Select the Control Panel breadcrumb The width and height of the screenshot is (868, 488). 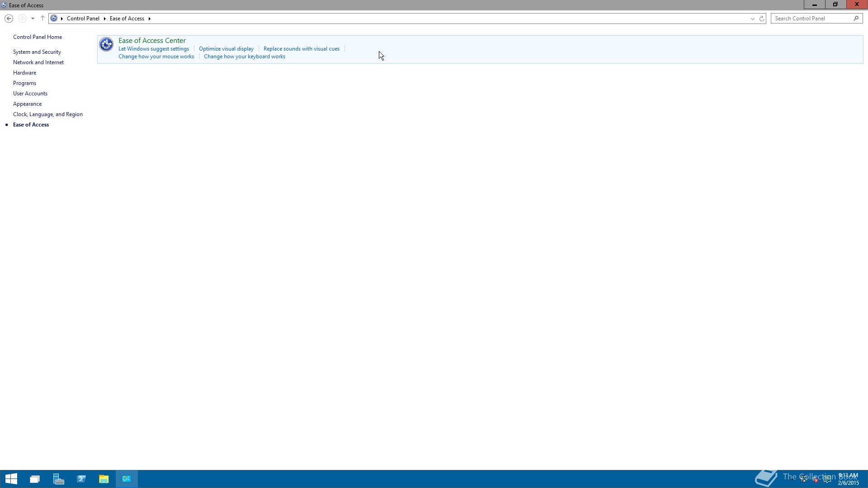(x=83, y=19)
